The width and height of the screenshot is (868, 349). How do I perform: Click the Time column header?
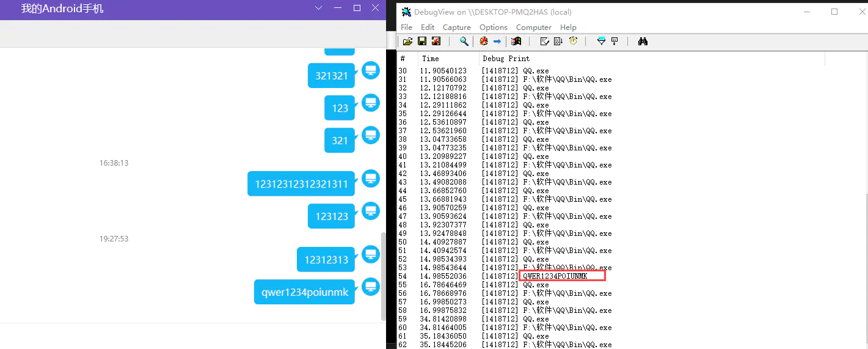pos(449,59)
